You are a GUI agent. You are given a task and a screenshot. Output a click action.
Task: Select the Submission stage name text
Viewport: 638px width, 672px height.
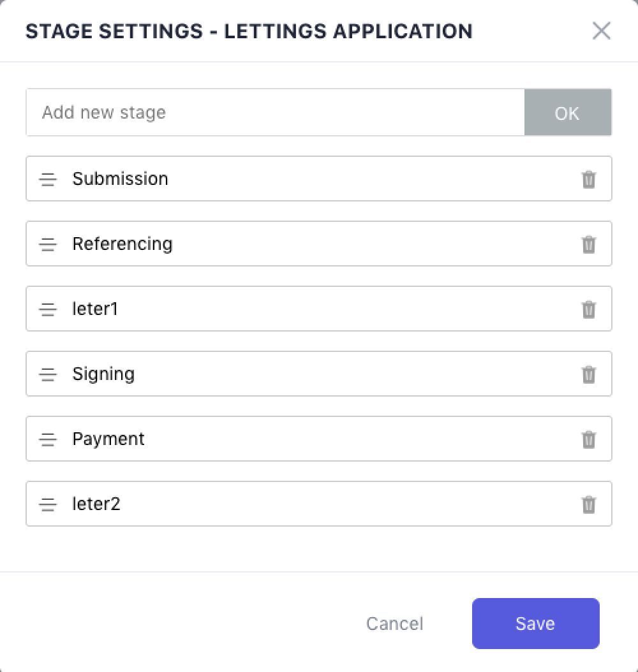(x=120, y=179)
